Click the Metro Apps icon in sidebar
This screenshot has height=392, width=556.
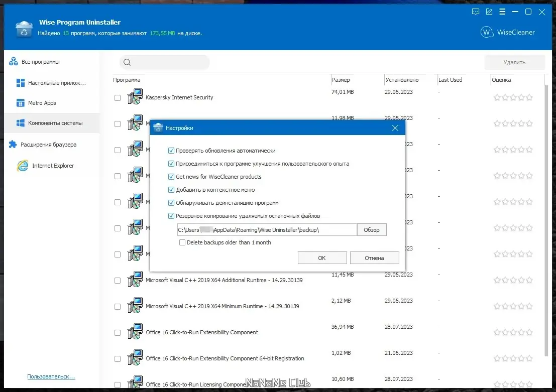[x=20, y=103]
